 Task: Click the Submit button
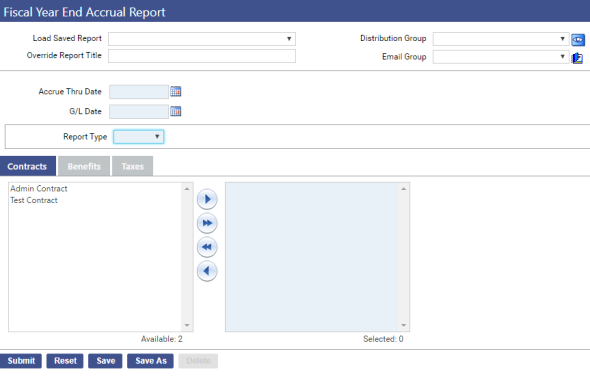click(21, 361)
